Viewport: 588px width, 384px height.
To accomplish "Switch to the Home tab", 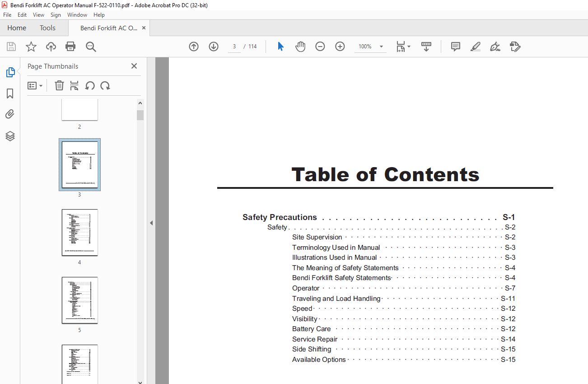I will [x=17, y=28].
